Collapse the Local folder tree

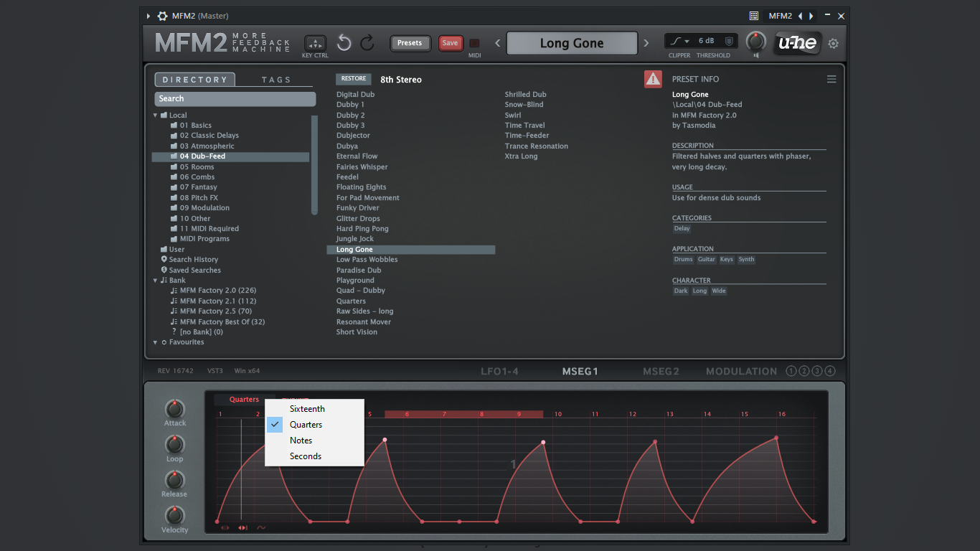click(155, 115)
